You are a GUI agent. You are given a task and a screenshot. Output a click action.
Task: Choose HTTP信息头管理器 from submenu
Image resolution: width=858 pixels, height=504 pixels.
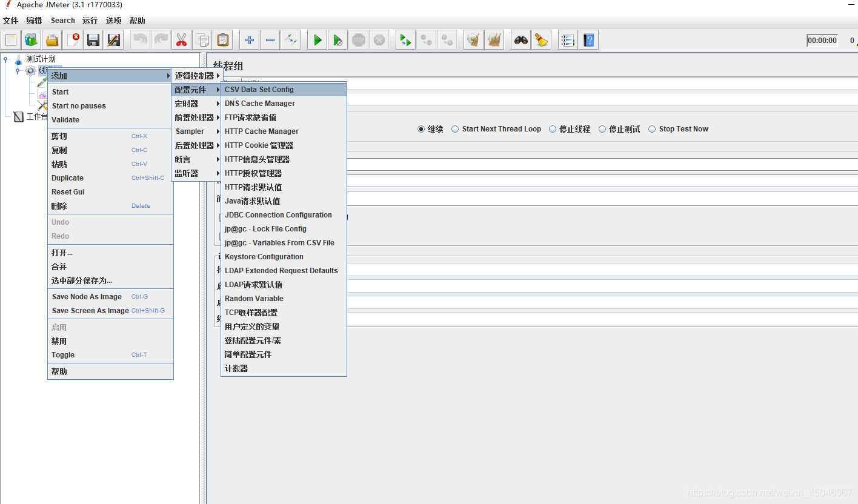(x=284, y=159)
